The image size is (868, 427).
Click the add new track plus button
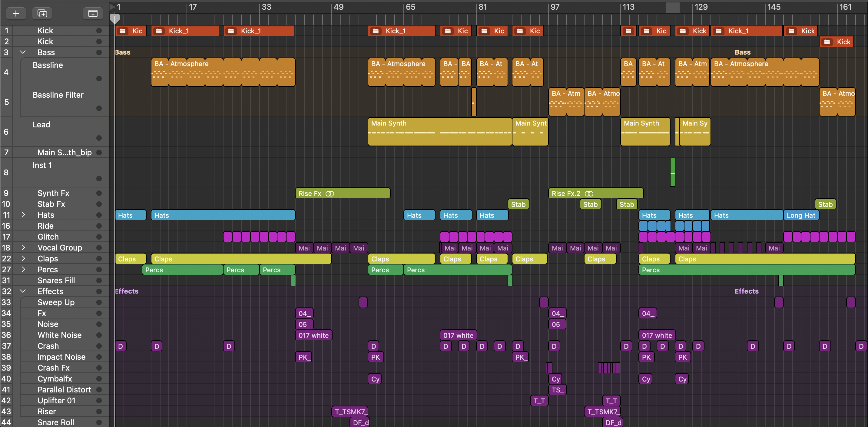tap(15, 13)
